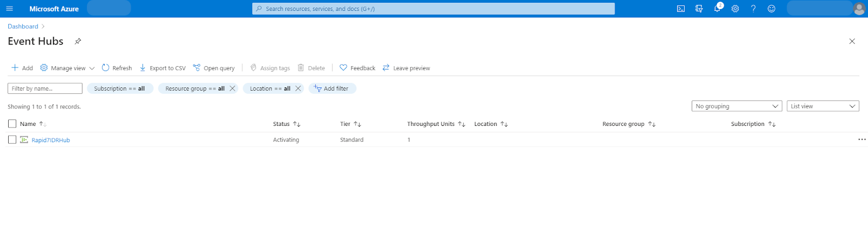
Task: Click Add filter
Action: tap(332, 88)
